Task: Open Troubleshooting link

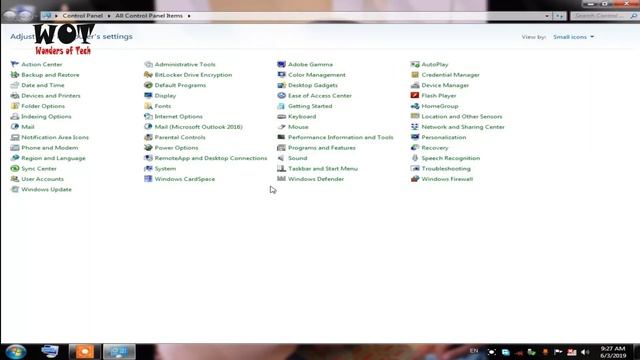Action: pyautogui.click(x=446, y=169)
